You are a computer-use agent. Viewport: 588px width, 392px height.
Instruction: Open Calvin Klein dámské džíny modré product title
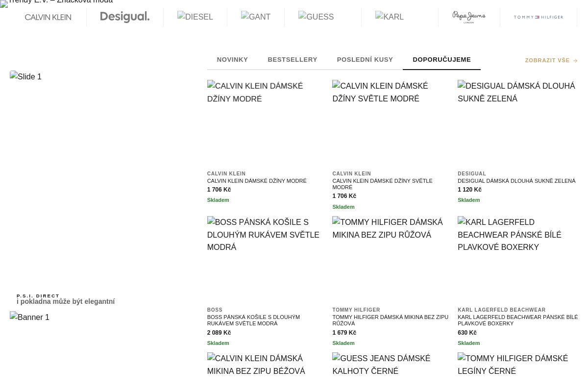257,181
